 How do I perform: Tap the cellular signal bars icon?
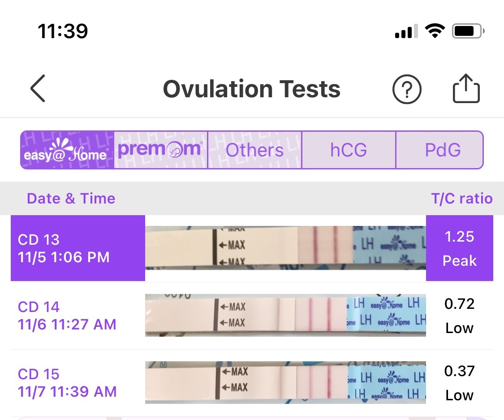click(406, 31)
